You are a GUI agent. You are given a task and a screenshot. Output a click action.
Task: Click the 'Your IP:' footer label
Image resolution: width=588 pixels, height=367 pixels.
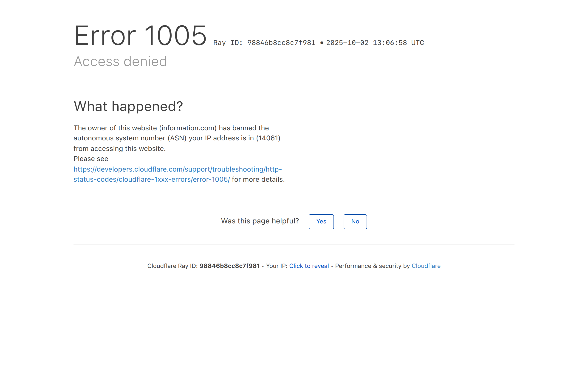tap(277, 266)
